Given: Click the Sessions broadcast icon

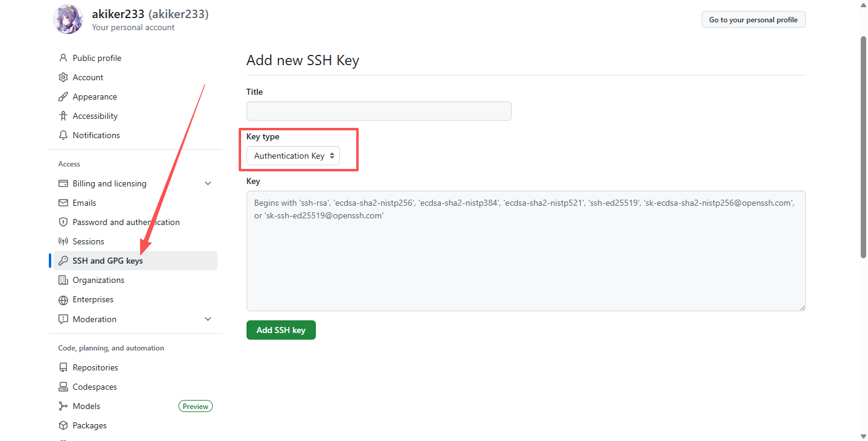Looking at the screenshot, I should tap(63, 241).
